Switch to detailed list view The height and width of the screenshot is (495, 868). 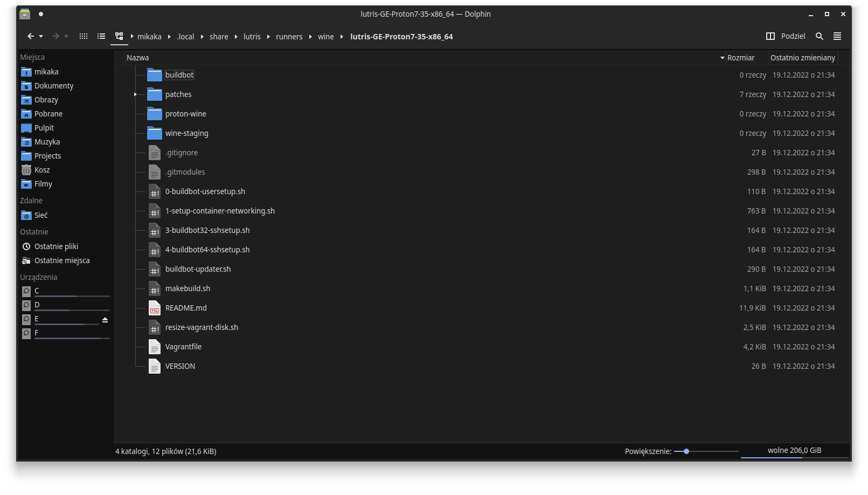coord(101,36)
